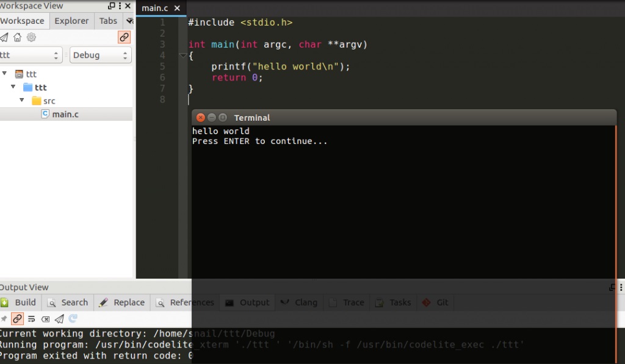625x364 pixels.
Task: Detach the Workspace View pane
Action: 112,6
